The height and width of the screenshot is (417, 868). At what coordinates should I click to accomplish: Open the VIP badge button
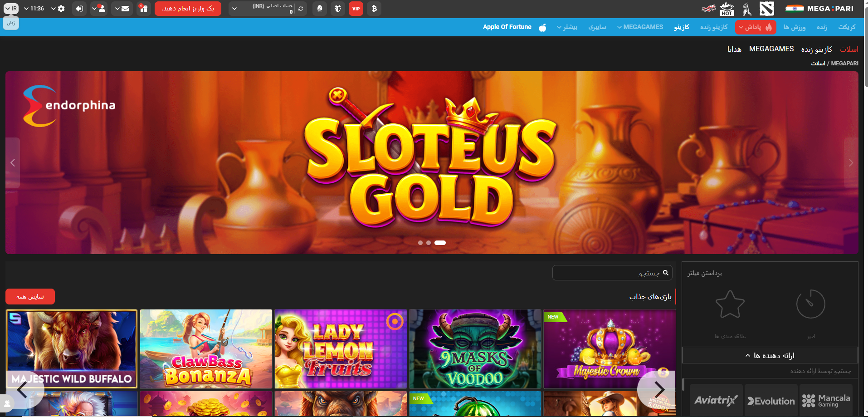356,9
